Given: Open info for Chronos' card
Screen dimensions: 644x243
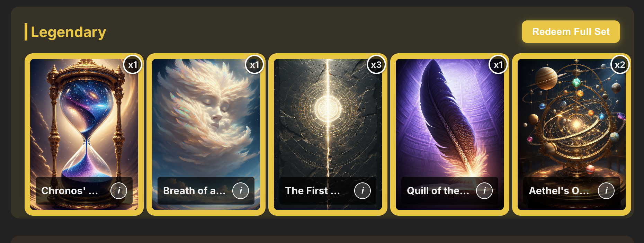Looking at the screenshot, I should [119, 191].
